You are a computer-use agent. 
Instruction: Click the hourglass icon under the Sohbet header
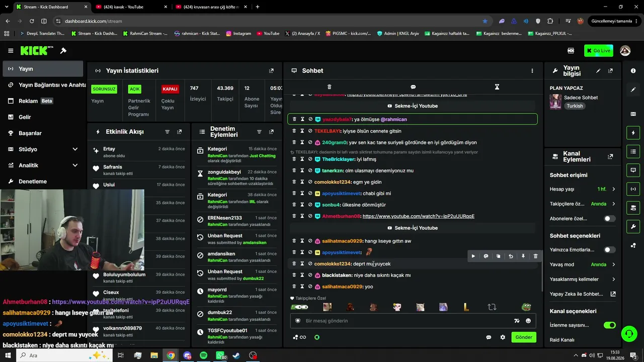(x=497, y=87)
